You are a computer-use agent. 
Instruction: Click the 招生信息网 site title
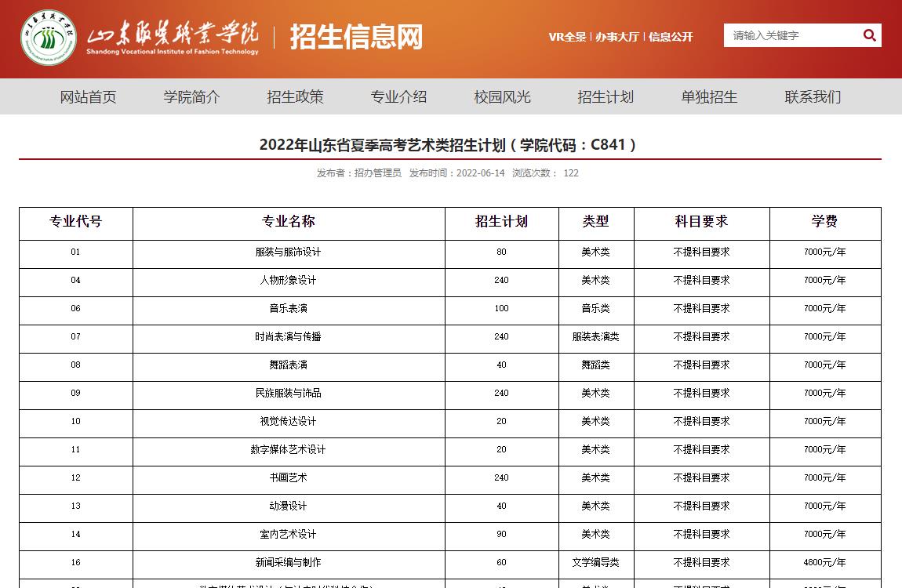[x=356, y=37]
